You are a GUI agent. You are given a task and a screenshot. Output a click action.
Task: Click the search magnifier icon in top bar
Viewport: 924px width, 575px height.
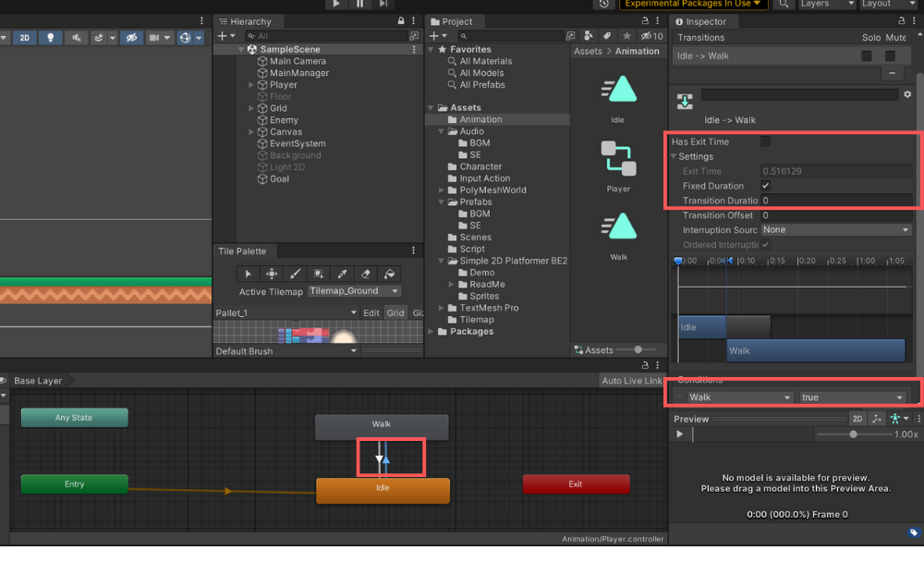(784, 5)
